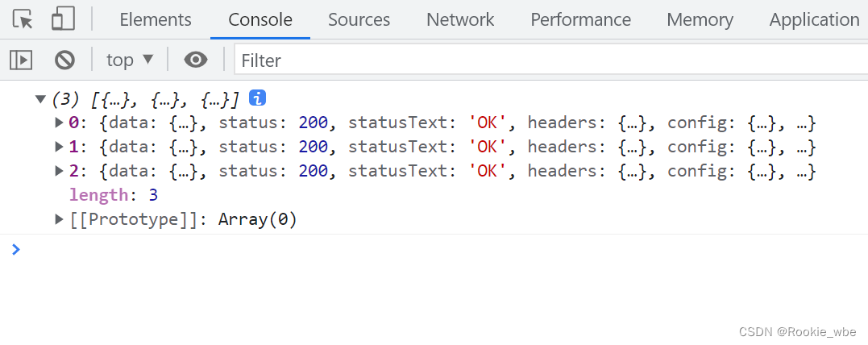The height and width of the screenshot is (345, 868).
Task: Toggle the device toolbar icon
Action: 63,19
